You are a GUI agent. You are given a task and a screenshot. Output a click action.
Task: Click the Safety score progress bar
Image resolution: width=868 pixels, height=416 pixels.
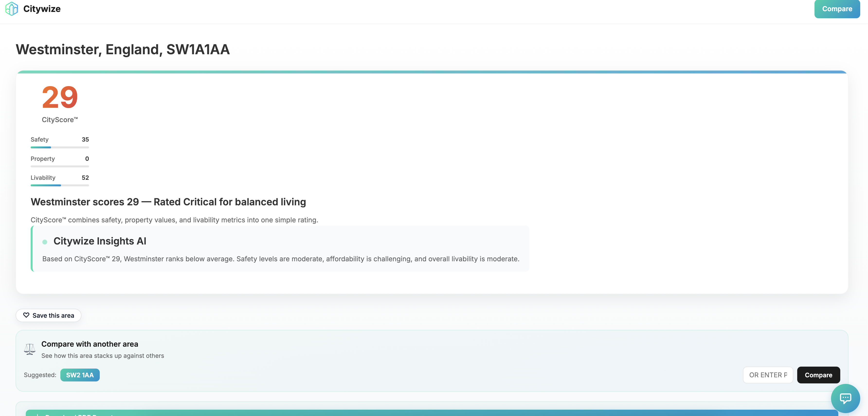coord(60,147)
